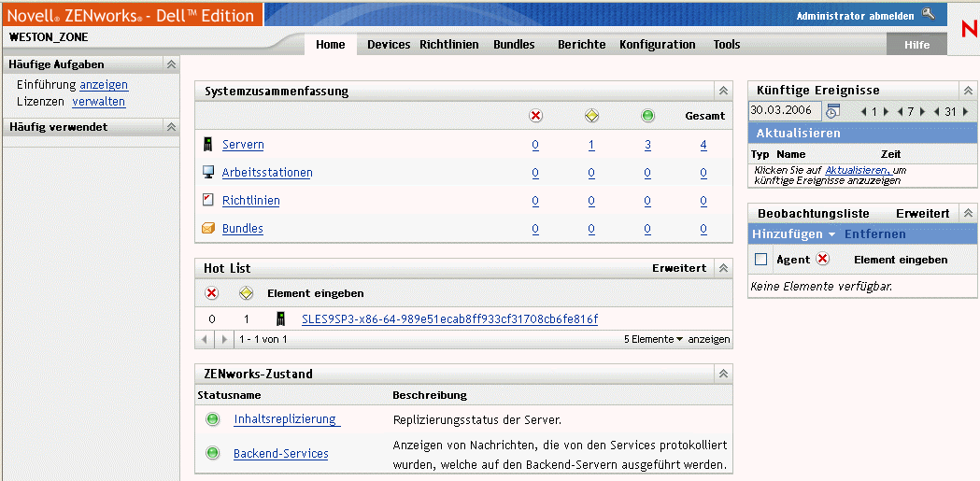This screenshot has width=980, height=481.
Task: Click the anzeigen link beside Einführung
Action: tap(104, 85)
